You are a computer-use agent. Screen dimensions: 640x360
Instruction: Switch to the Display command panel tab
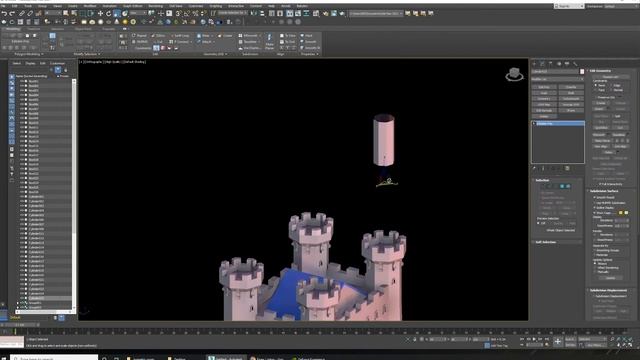coord(567,64)
